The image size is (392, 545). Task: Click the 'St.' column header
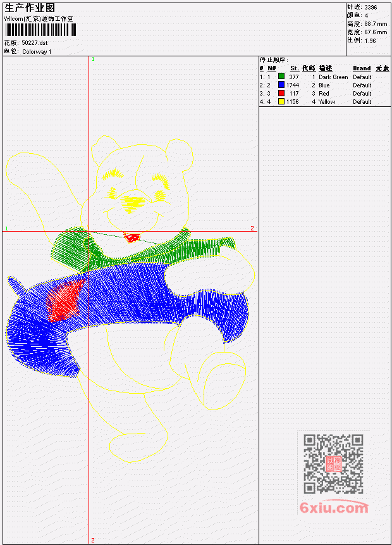295,68
